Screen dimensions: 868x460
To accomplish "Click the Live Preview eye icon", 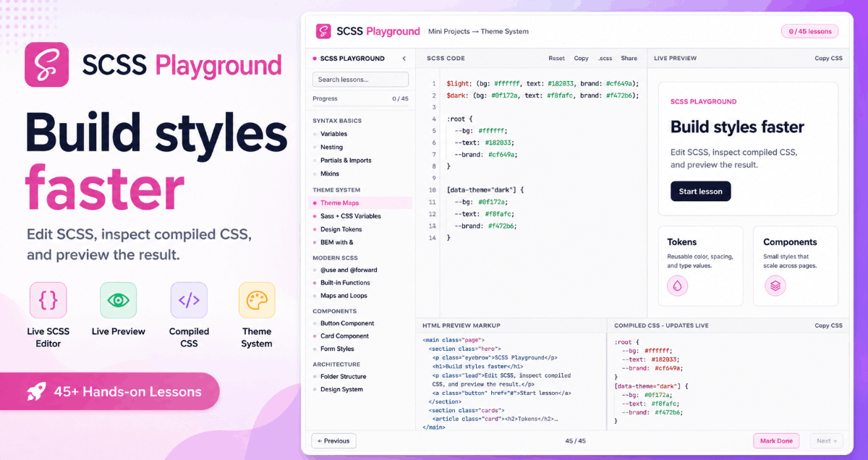I will pos(119,300).
